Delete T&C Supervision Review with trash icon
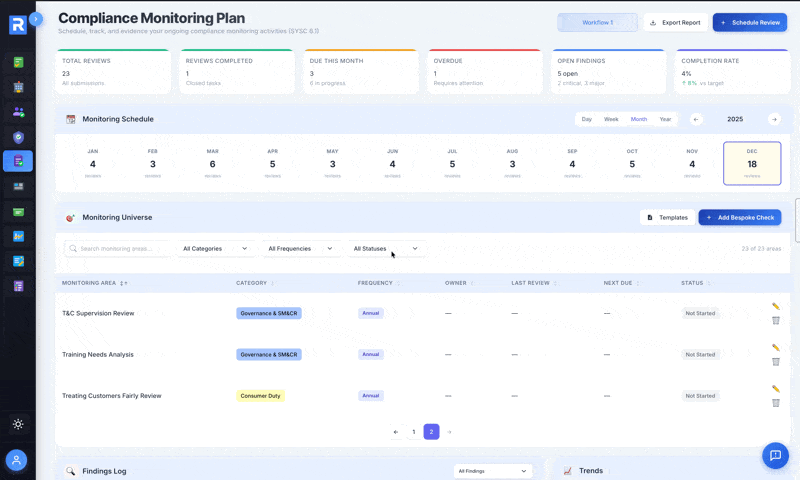 click(x=776, y=320)
